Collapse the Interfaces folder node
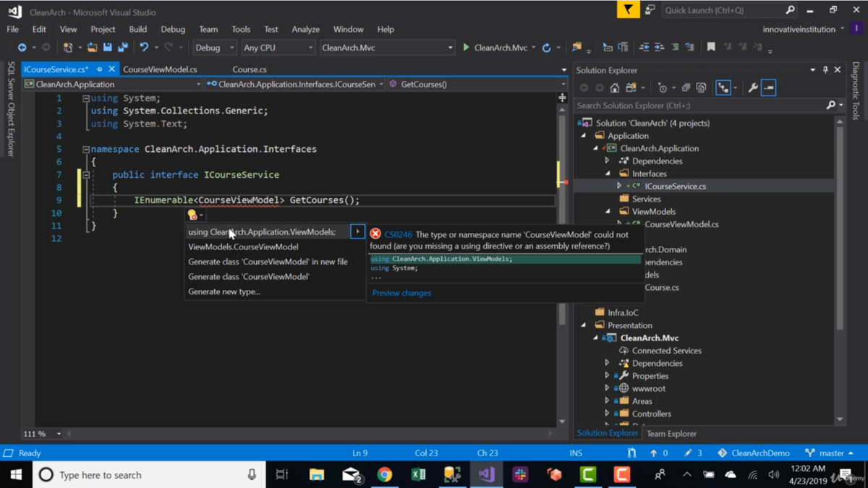Viewport: 868px width, 488px height. (607, 174)
